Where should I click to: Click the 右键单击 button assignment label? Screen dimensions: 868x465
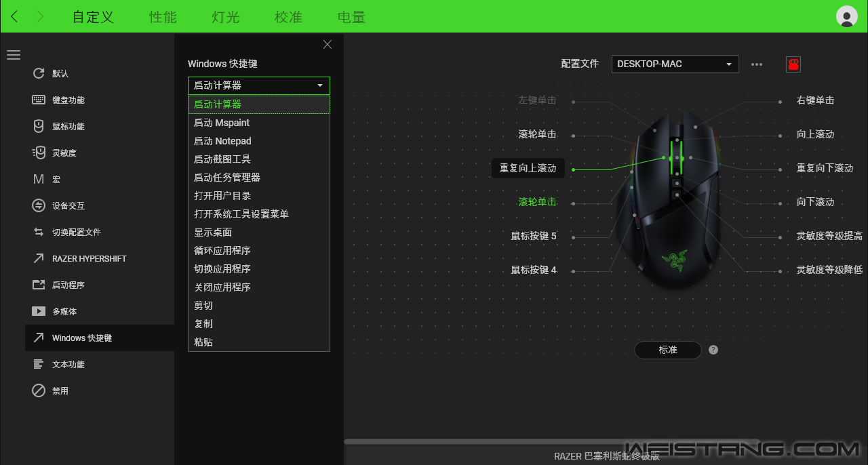tap(815, 100)
